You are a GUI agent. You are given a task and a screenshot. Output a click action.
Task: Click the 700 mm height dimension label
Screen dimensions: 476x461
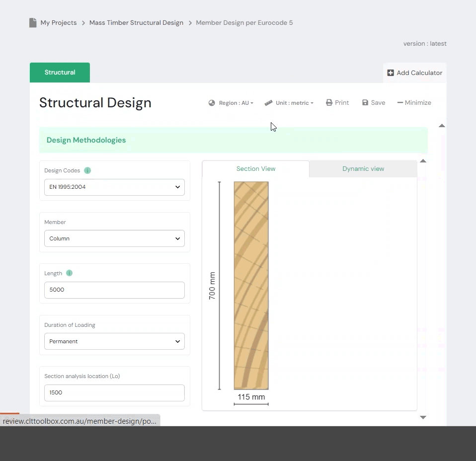tap(212, 286)
